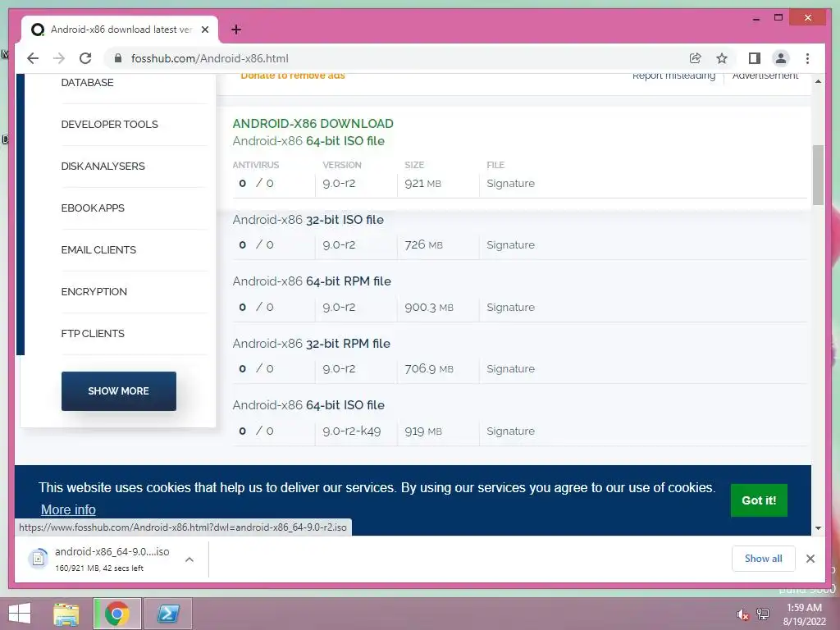Click the network tray icon
Screen dimensions: 840x630
(x=763, y=614)
